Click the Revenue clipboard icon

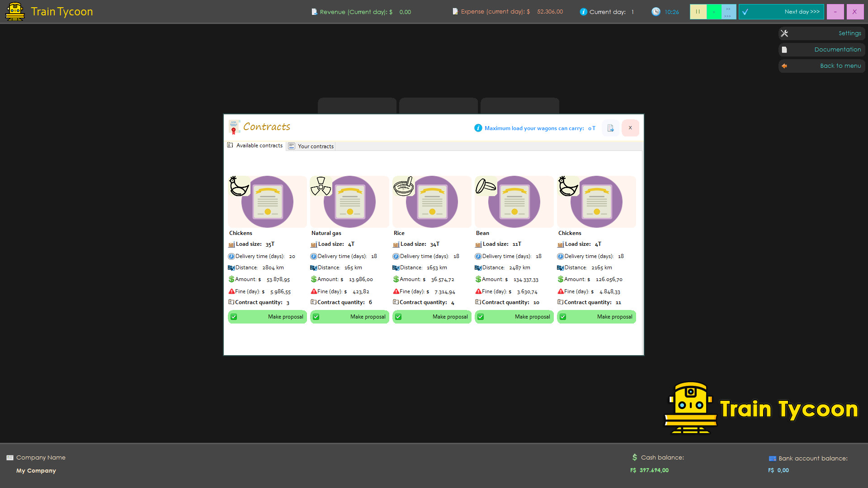point(314,12)
